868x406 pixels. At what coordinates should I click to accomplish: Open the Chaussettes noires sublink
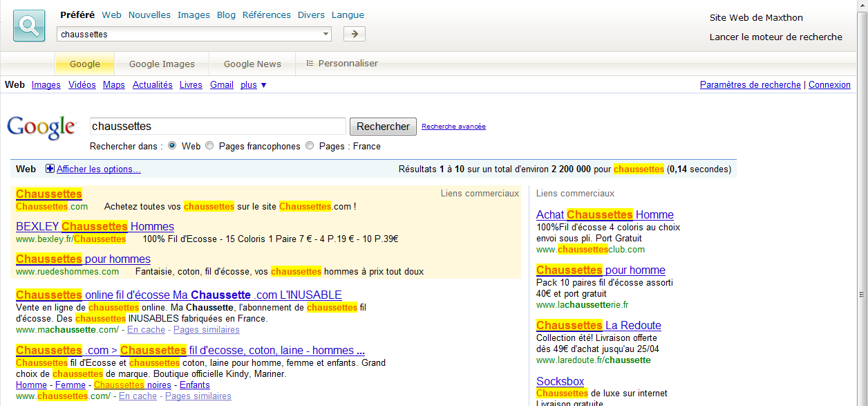tap(133, 385)
